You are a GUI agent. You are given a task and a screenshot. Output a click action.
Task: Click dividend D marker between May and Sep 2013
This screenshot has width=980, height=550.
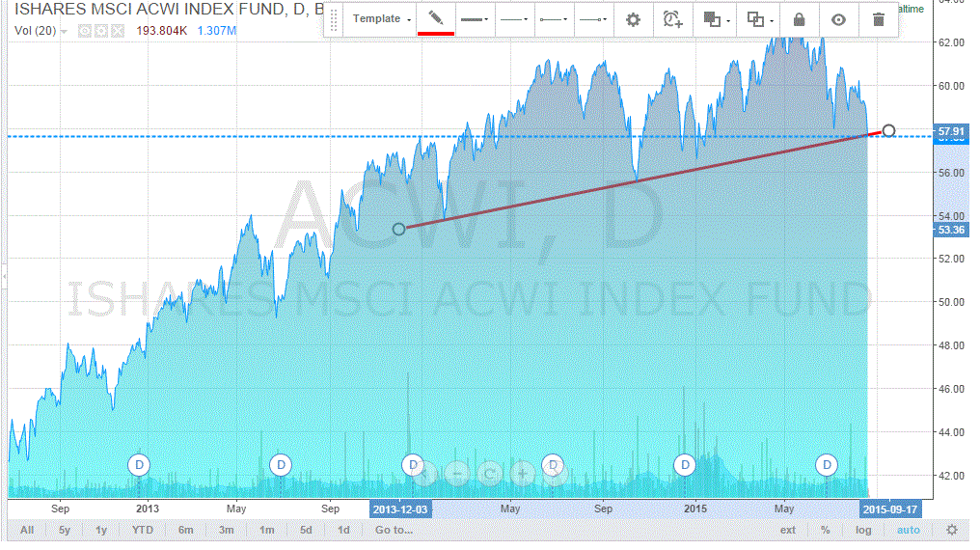tap(281, 465)
